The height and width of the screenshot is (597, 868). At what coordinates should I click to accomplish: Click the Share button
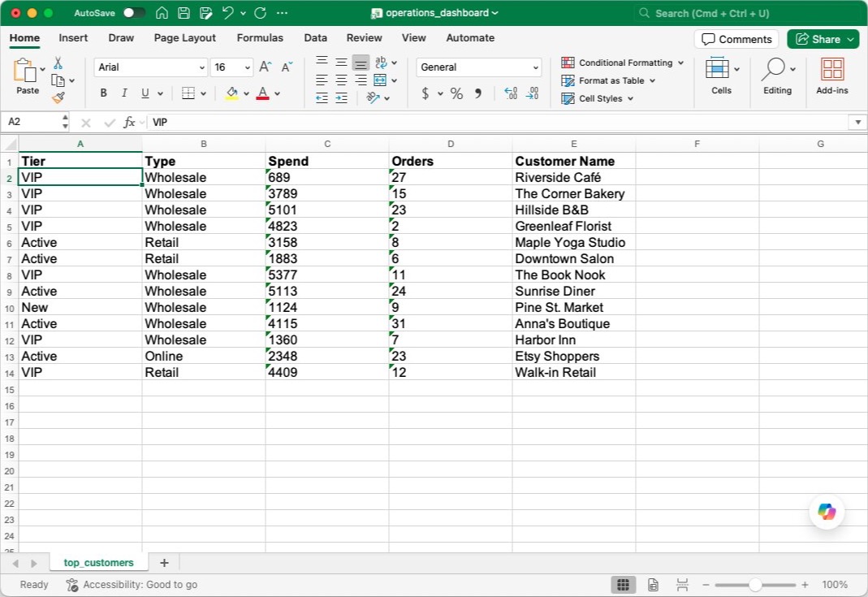click(823, 39)
